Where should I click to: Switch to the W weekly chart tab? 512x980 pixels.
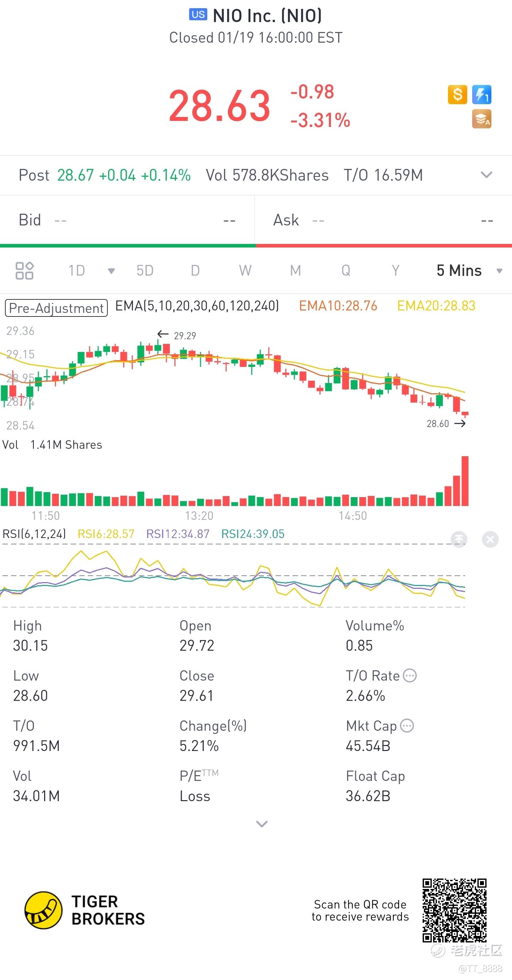(245, 271)
